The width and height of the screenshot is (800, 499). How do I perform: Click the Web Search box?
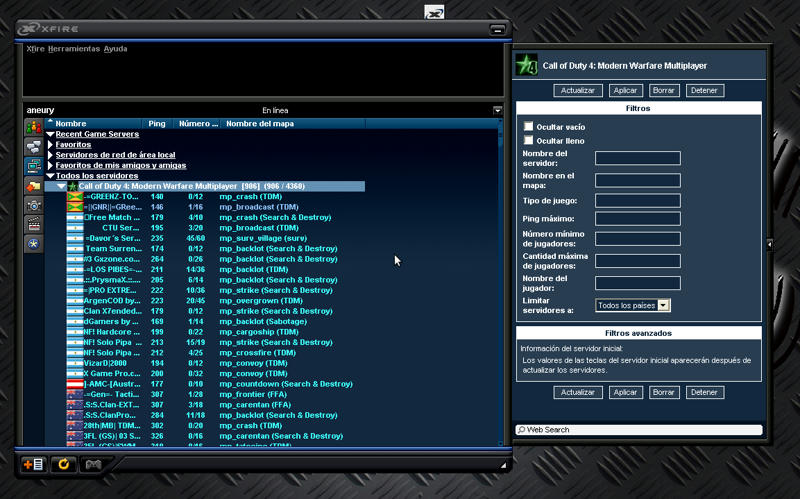coord(639,430)
